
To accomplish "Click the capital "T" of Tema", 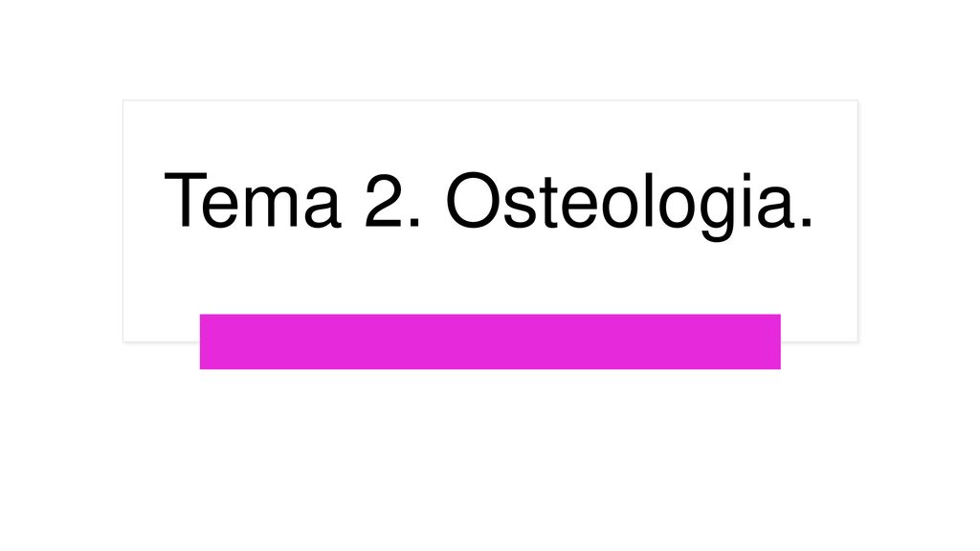I will tap(185, 201).
